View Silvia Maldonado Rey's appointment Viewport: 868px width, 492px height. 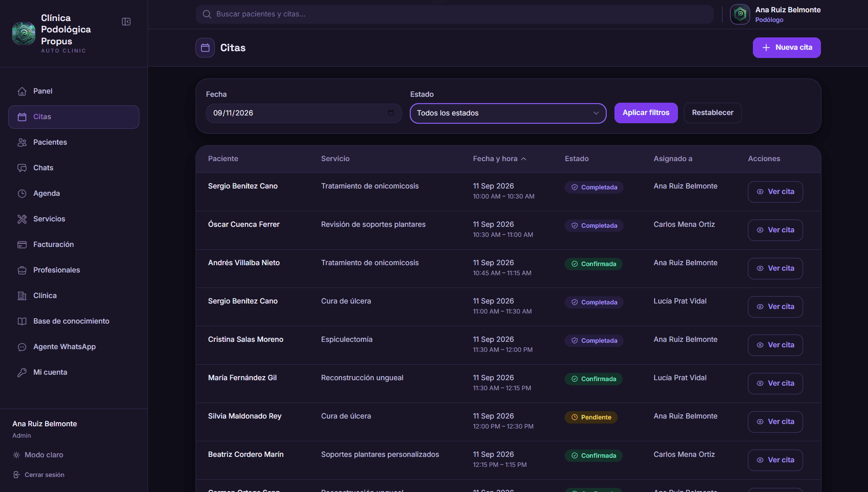[x=775, y=422]
